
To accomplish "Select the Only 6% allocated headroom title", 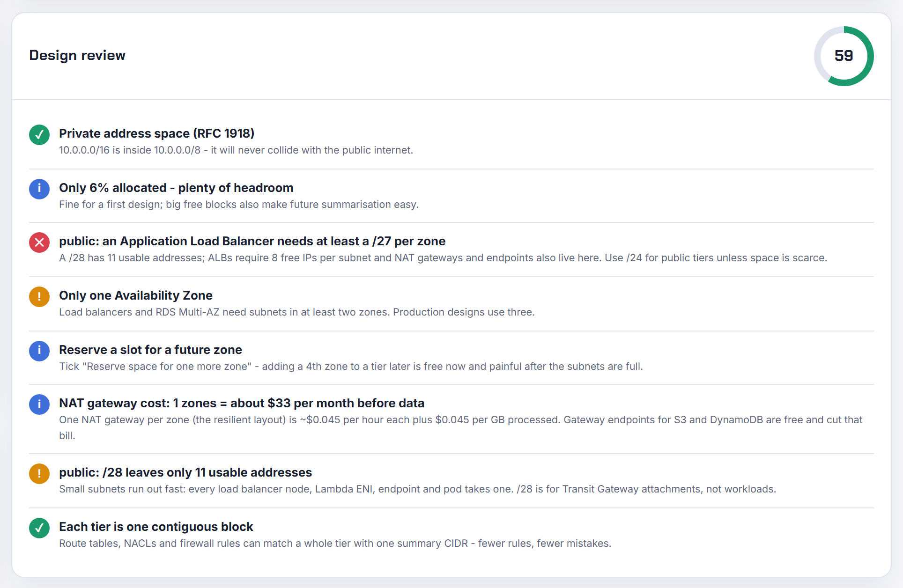I will (x=176, y=188).
